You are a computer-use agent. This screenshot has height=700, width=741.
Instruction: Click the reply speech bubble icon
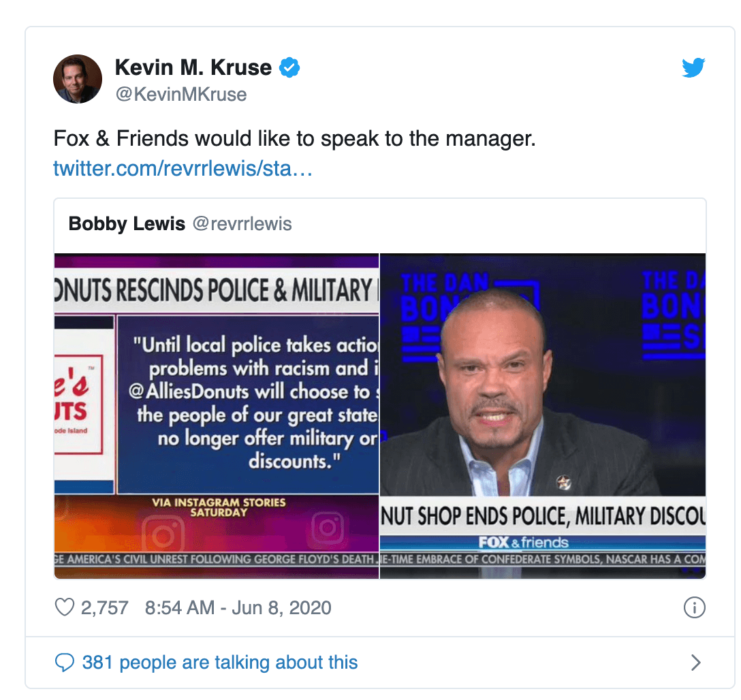click(65, 663)
